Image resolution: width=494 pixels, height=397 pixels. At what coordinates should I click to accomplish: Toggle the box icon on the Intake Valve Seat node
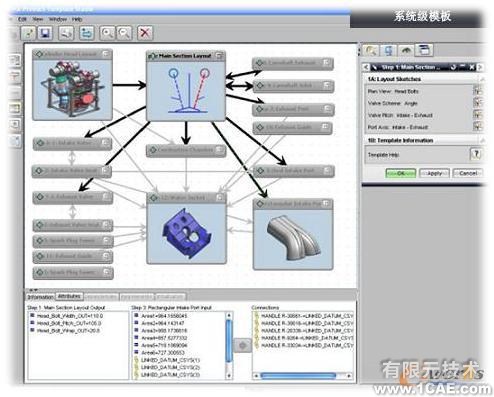coord(106,171)
